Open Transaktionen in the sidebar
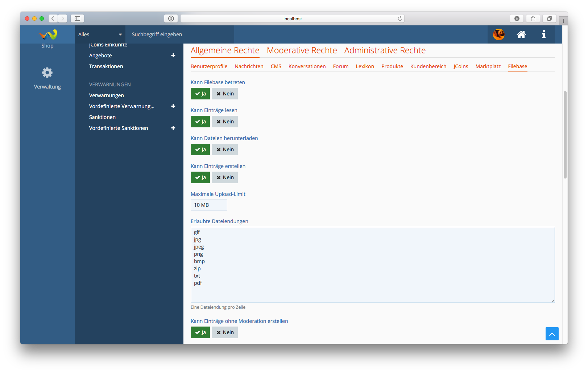 106,66
